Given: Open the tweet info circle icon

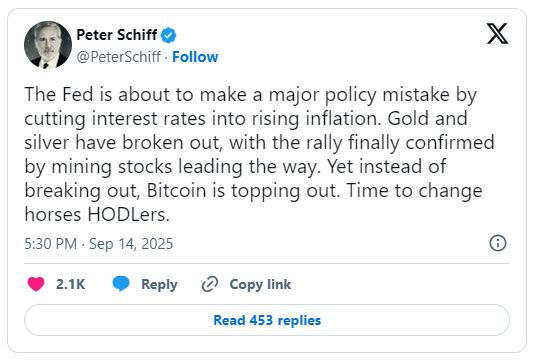Looking at the screenshot, I should [498, 243].
